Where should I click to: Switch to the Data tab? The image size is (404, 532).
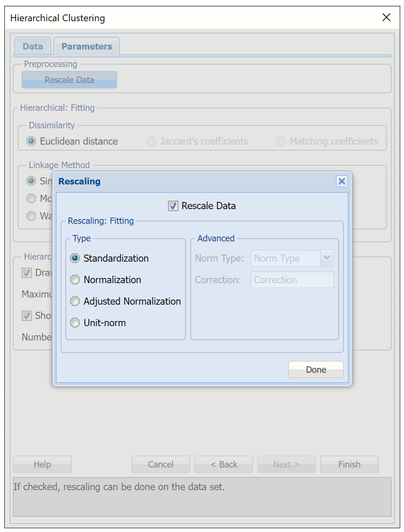(33, 46)
